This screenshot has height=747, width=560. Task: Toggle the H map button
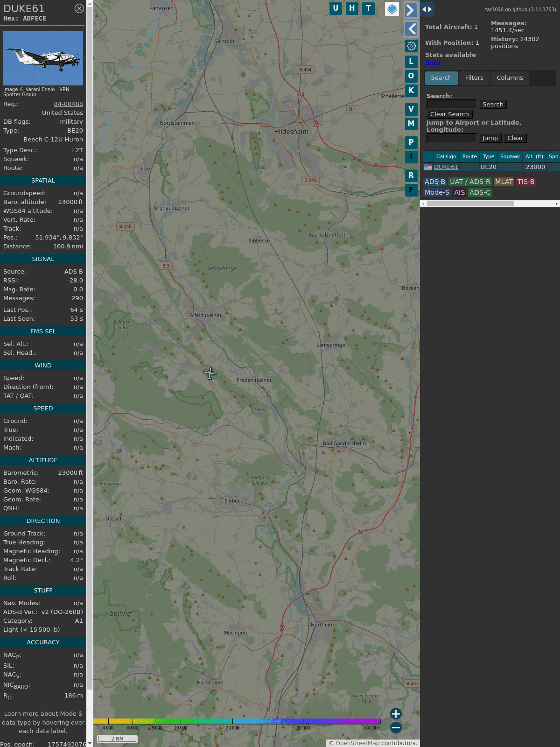point(352,8)
